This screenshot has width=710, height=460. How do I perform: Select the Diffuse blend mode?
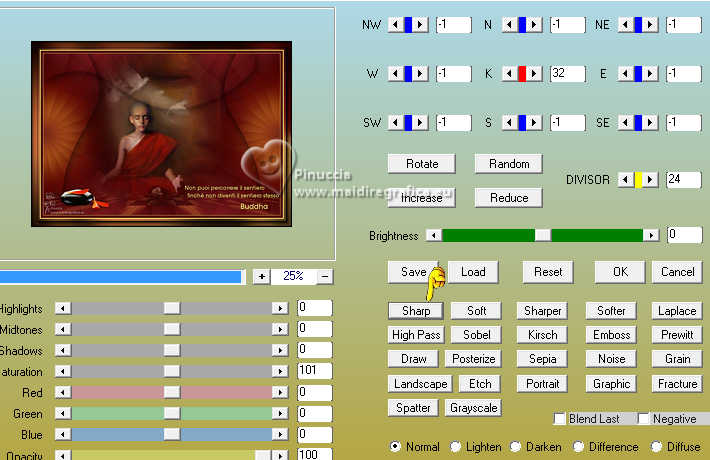pyautogui.click(x=656, y=446)
